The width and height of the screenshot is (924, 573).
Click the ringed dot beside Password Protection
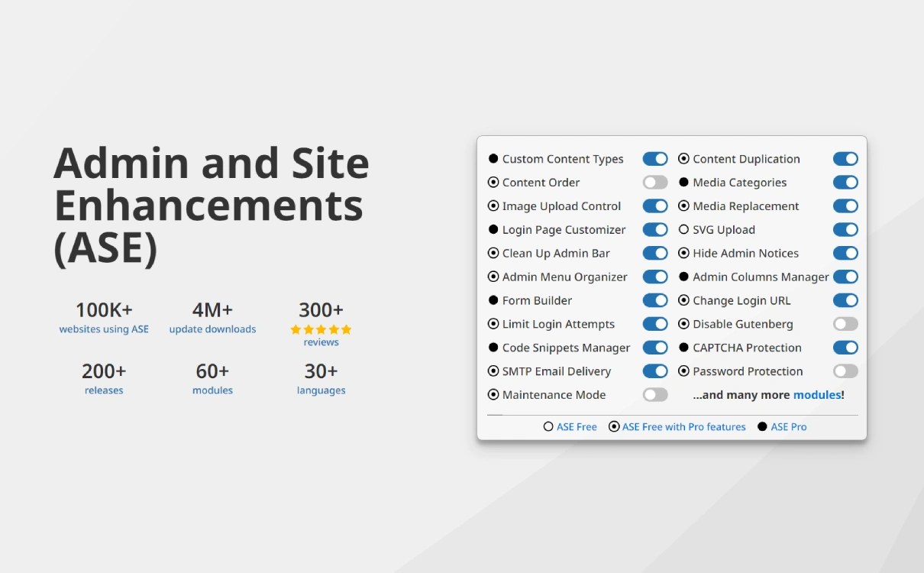[x=683, y=371]
